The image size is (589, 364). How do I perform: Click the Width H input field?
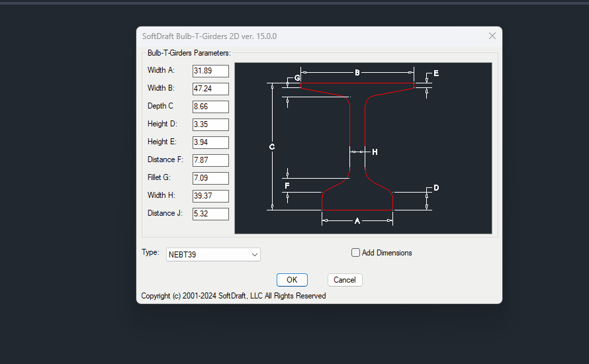click(210, 196)
